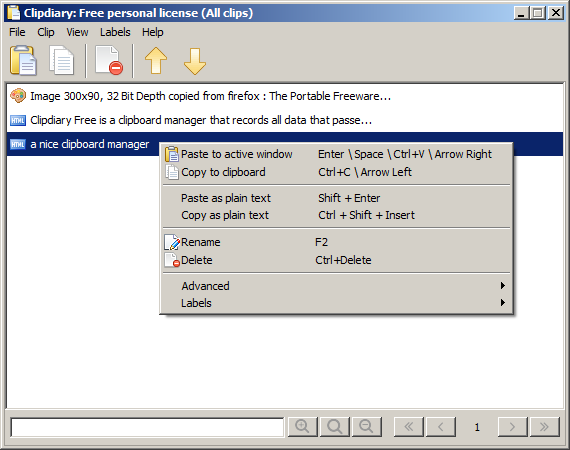Minimize the Clipdiary window

click(522, 13)
